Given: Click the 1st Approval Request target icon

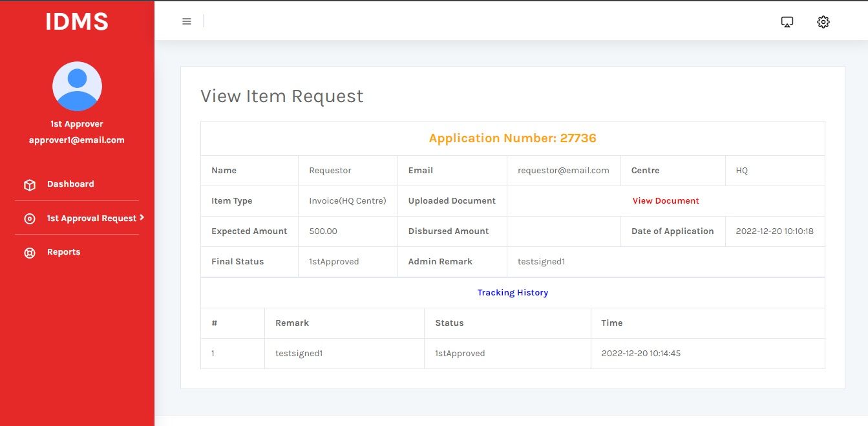Looking at the screenshot, I should (x=30, y=219).
